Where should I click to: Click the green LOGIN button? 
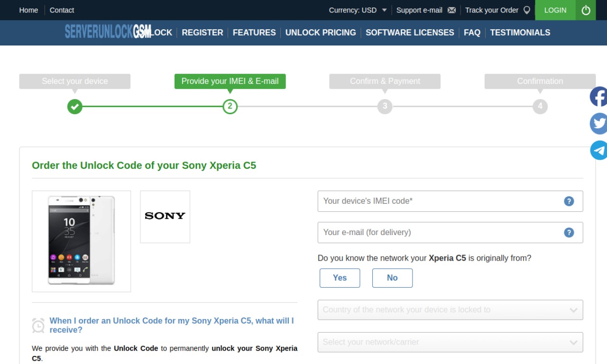(555, 10)
